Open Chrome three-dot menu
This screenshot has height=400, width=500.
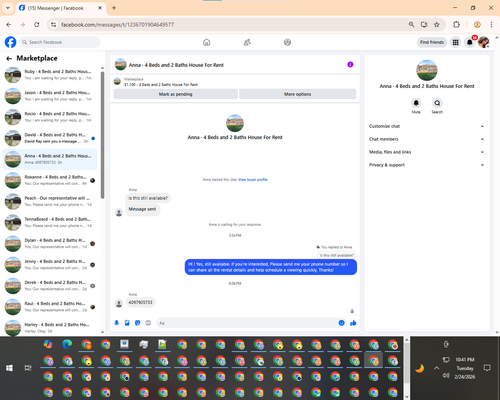pyautogui.click(x=491, y=24)
